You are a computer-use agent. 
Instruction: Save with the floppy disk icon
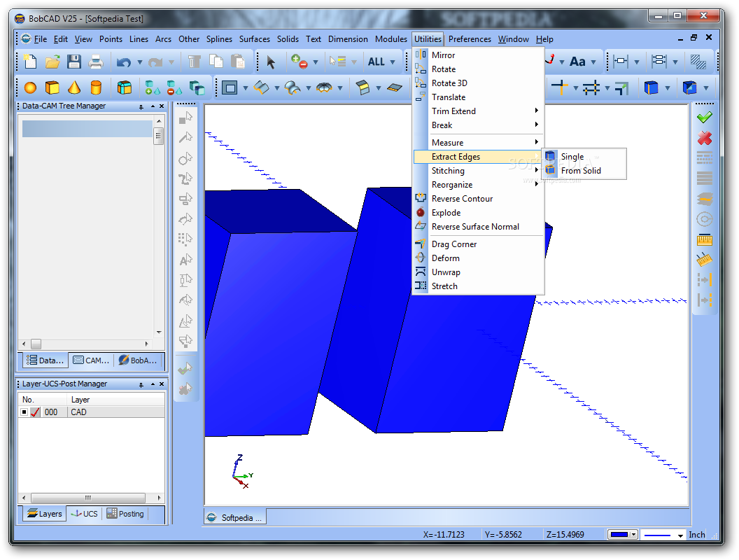[x=74, y=62]
